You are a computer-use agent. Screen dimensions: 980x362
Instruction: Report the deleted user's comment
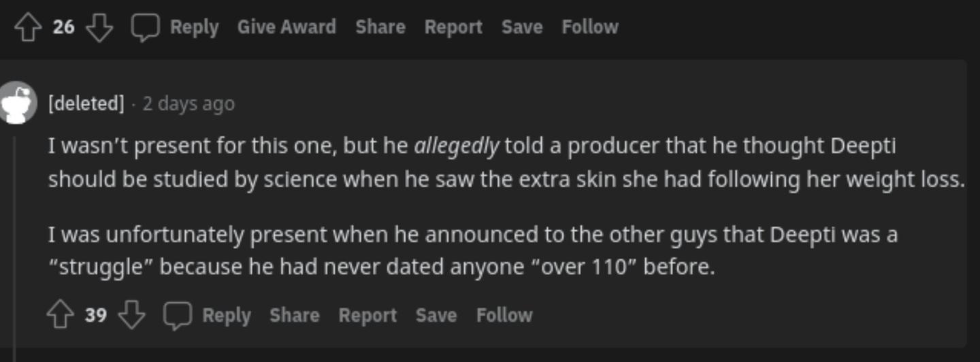coord(367,315)
